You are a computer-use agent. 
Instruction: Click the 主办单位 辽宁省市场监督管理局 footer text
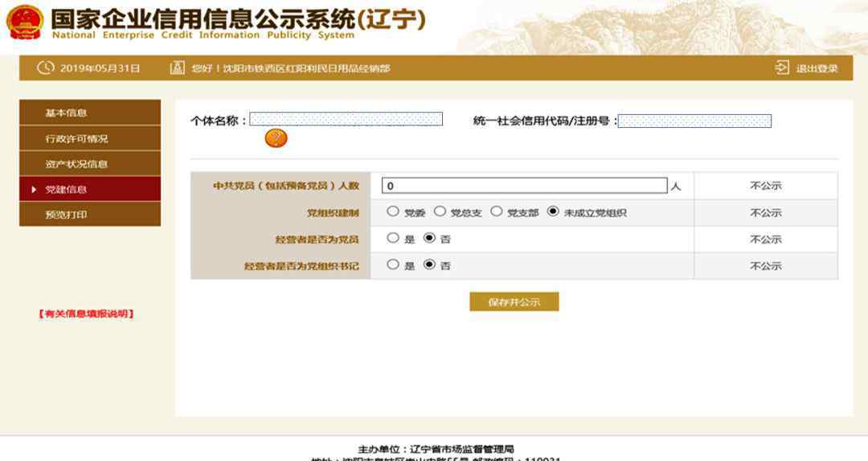click(x=436, y=449)
